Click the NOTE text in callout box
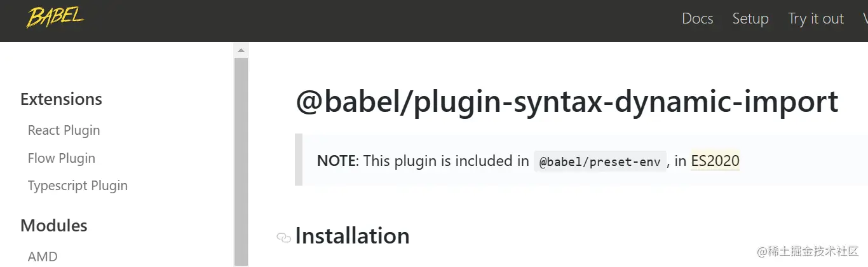The width and height of the screenshot is (868, 267). (x=336, y=161)
